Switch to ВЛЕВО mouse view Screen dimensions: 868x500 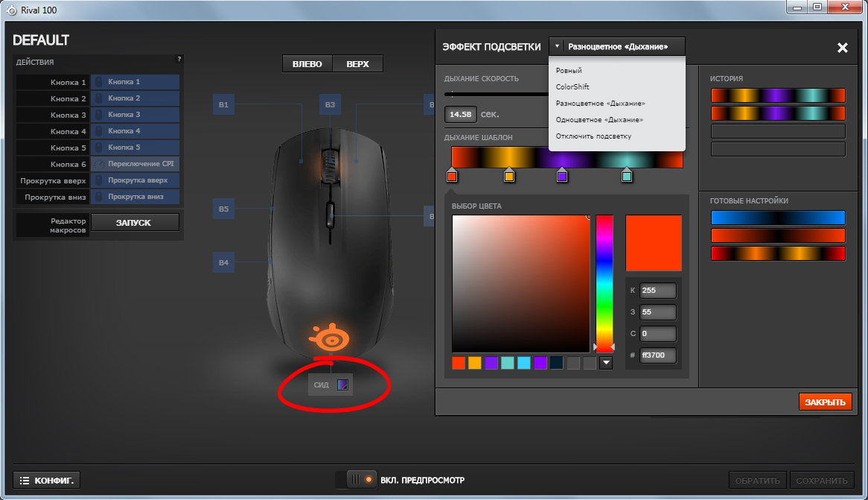point(307,64)
